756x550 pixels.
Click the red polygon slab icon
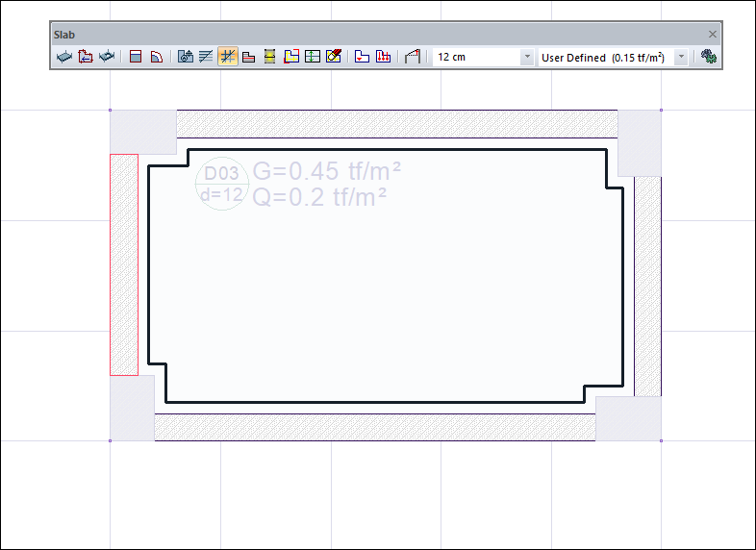click(86, 57)
